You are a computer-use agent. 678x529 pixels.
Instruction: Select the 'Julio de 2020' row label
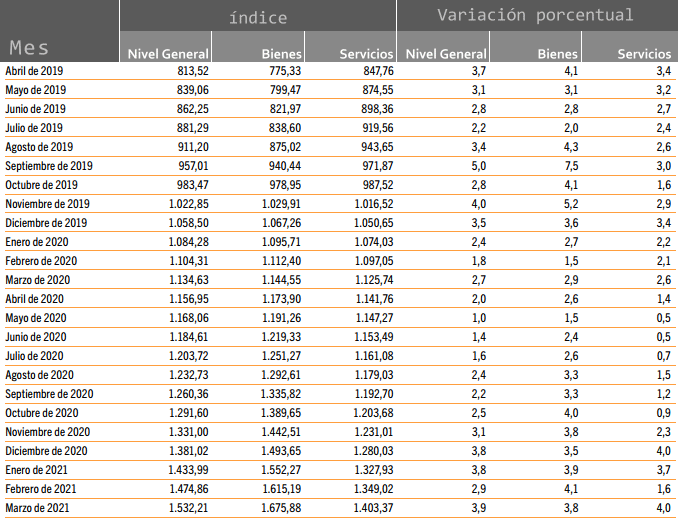point(34,355)
